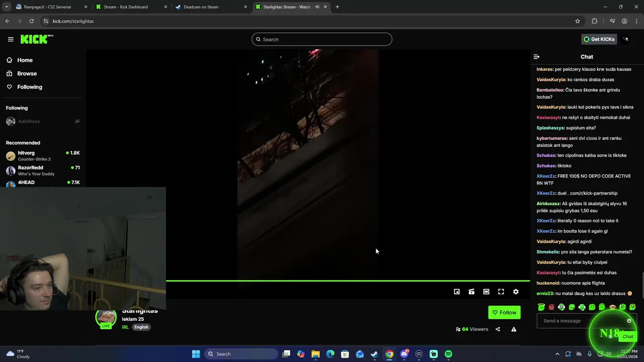Insert the halo emote from quick emotes
This screenshot has height=362, width=644.
point(541,307)
